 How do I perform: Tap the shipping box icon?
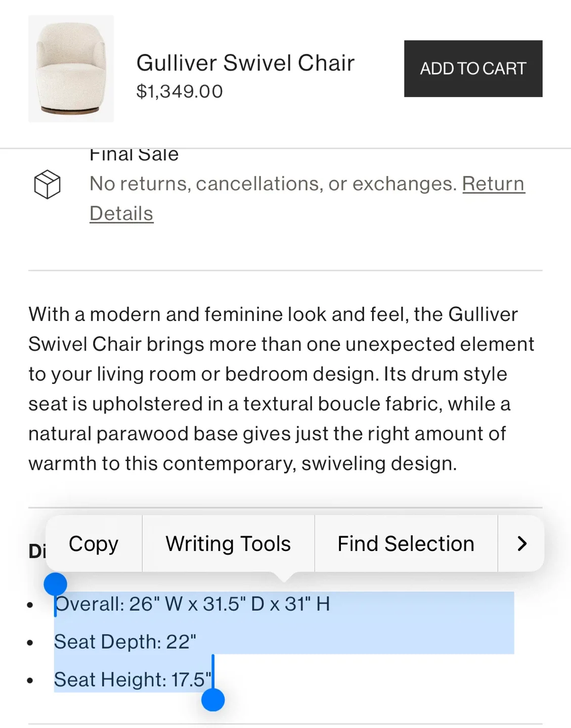click(47, 184)
